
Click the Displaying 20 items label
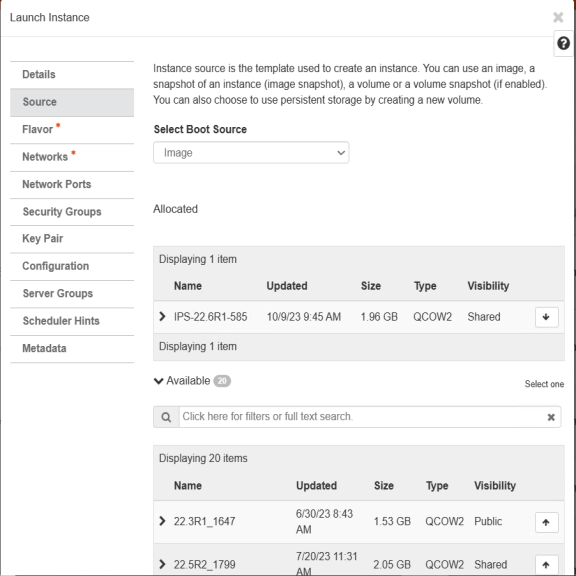tap(203, 458)
